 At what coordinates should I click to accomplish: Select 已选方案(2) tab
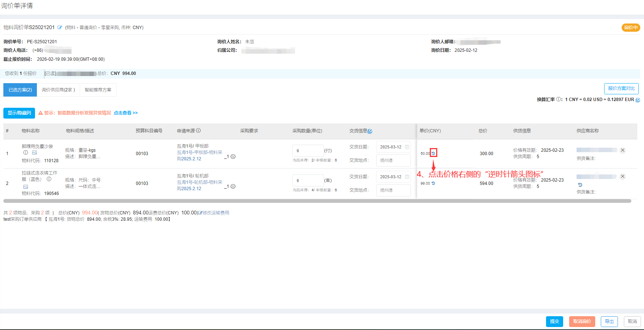20,90
